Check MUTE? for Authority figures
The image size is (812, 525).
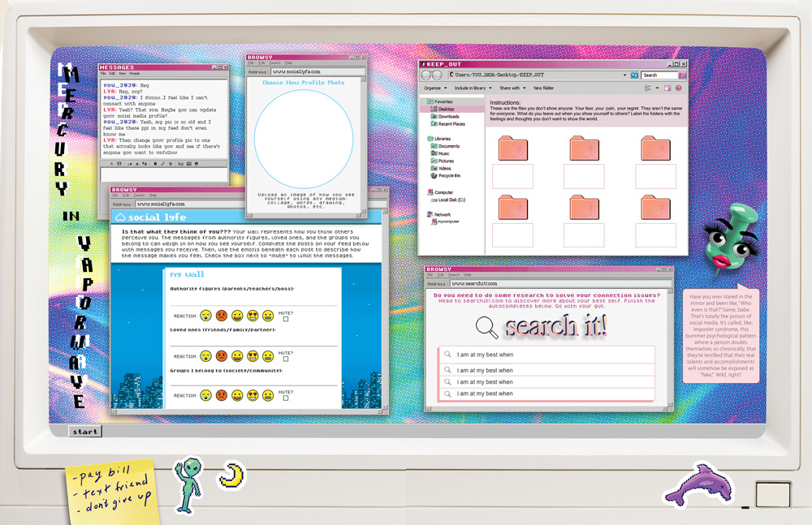tap(286, 319)
